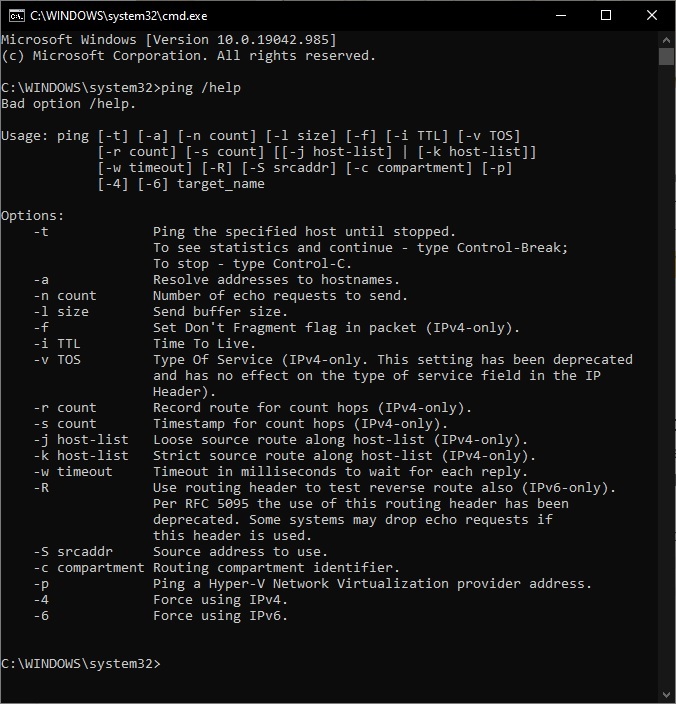The width and height of the screenshot is (676, 704).
Task: Click the 'Force using IPv6.' description text
Action: tap(220, 616)
